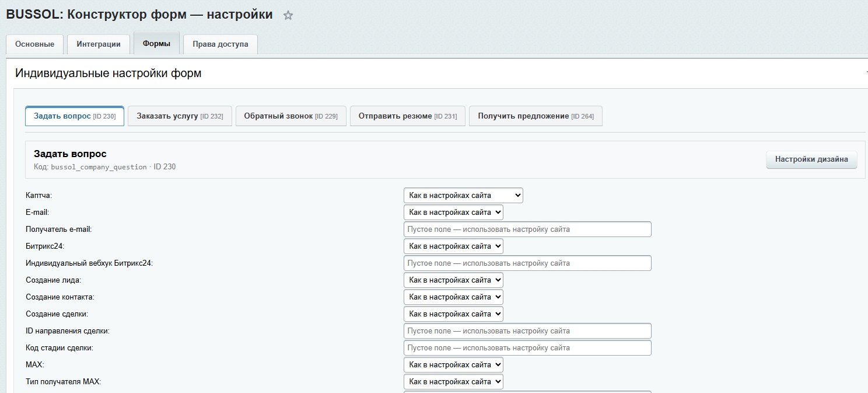Open Отправить резюме form tab
The width and height of the screenshot is (868, 393).
click(x=407, y=116)
